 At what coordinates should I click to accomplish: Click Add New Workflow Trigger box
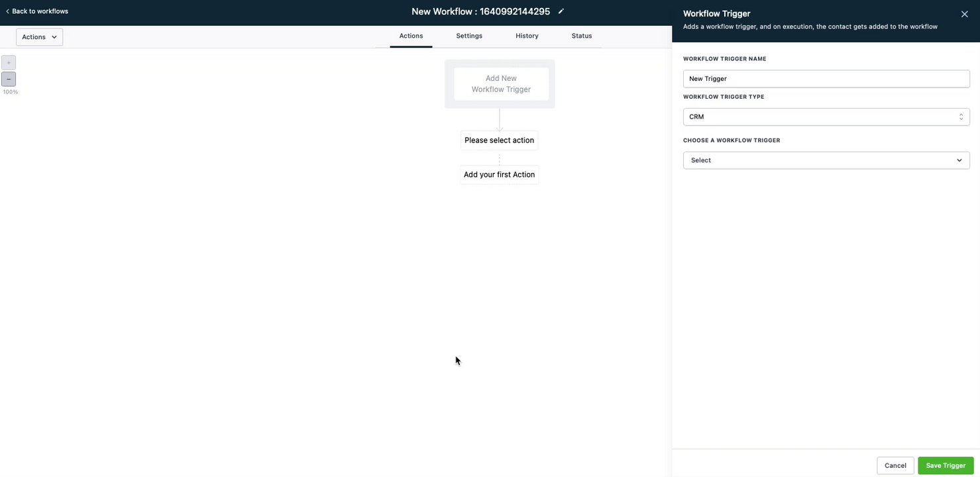(501, 84)
